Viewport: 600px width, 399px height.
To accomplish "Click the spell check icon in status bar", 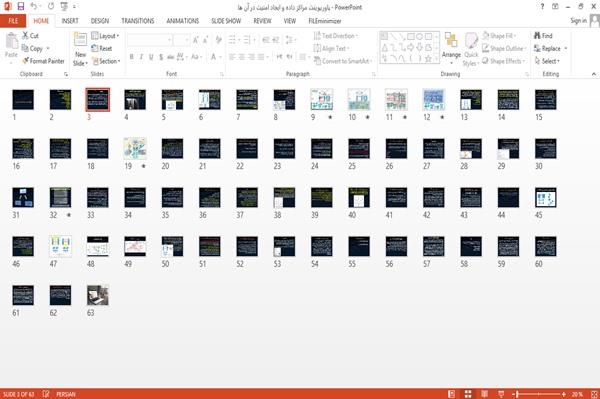I will point(46,394).
